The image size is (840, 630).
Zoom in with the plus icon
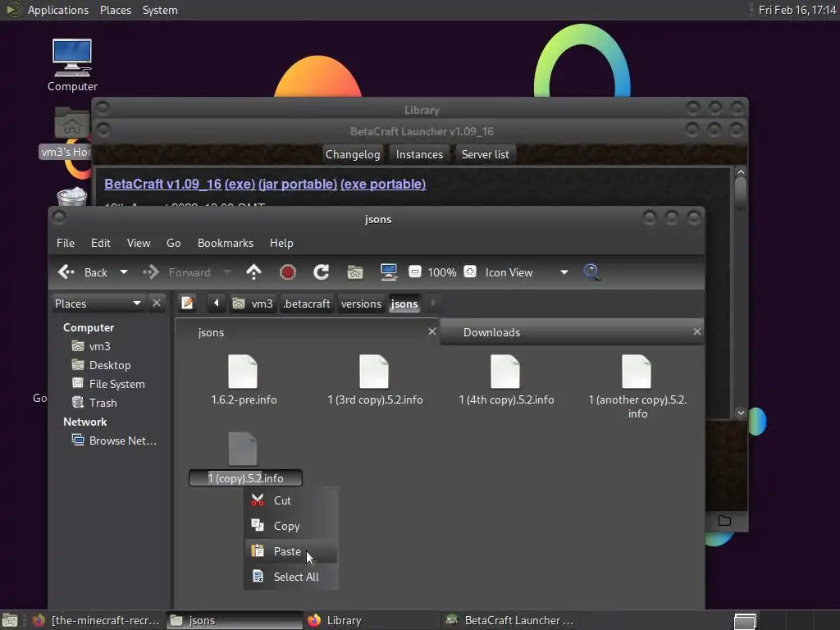(470, 272)
